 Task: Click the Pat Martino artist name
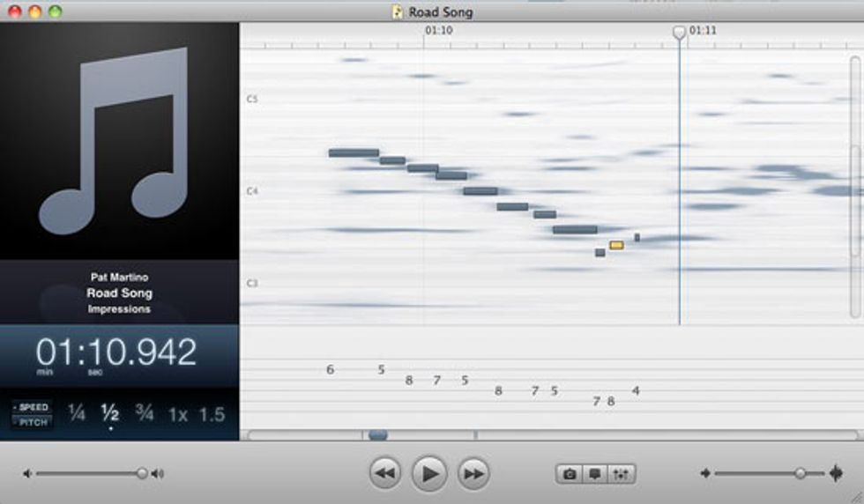pyautogui.click(x=120, y=277)
